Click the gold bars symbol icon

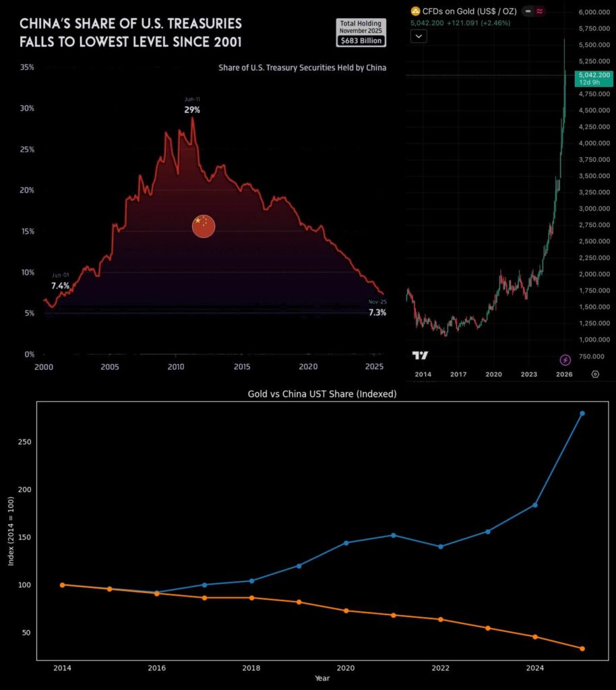pyautogui.click(x=415, y=12)
